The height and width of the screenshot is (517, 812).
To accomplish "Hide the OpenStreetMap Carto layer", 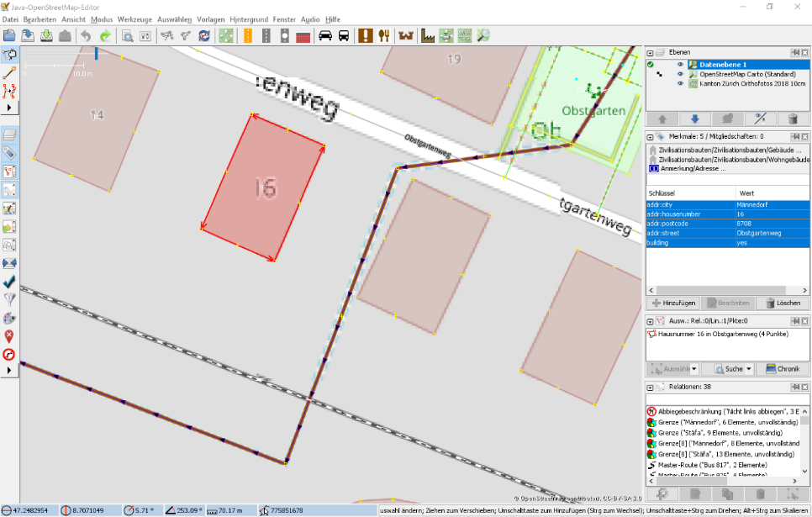I will (681, 74).
